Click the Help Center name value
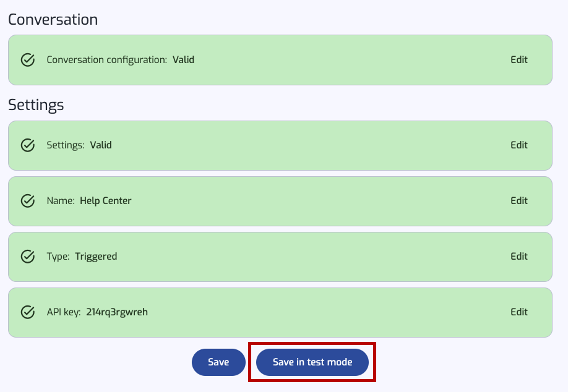This screenshot has width=568, height=392. coord(106,201)
